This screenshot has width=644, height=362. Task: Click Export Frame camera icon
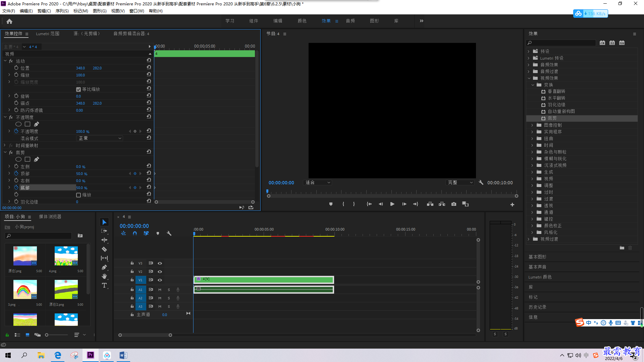pos(454,204)
